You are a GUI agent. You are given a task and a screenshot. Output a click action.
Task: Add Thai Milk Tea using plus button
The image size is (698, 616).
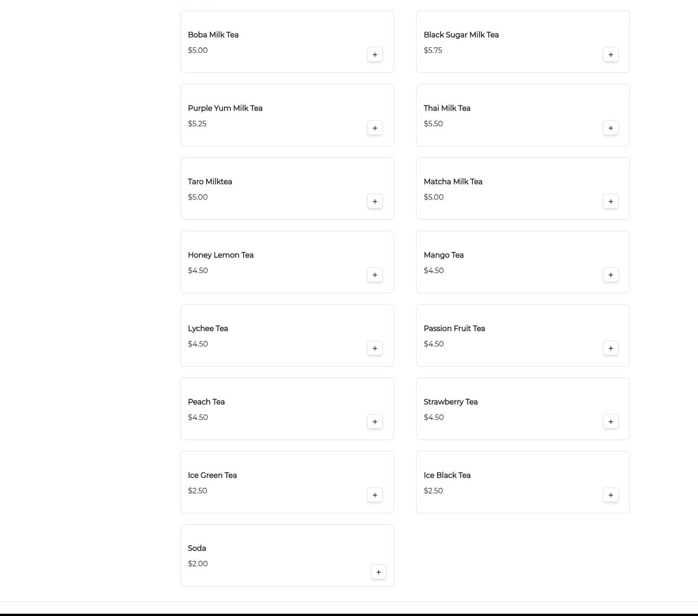point(611,128)
